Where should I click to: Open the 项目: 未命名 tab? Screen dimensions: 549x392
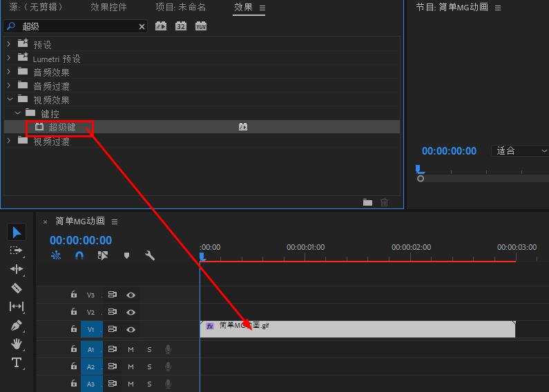[180, 7]
